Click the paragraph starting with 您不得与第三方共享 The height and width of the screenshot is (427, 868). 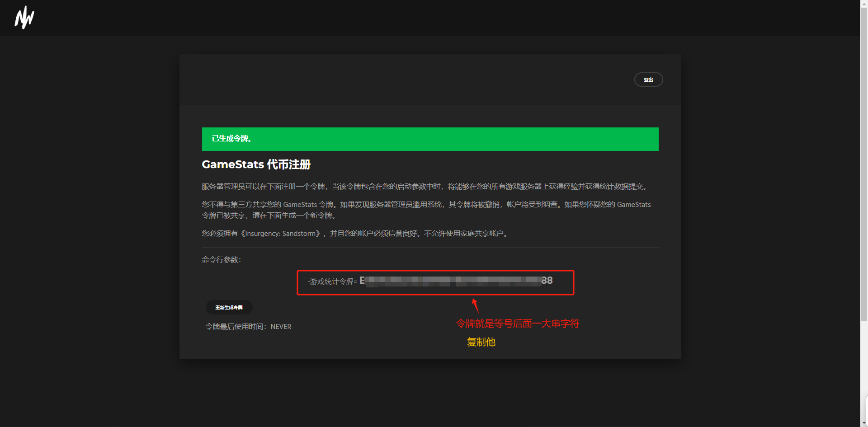click(426, 210)
